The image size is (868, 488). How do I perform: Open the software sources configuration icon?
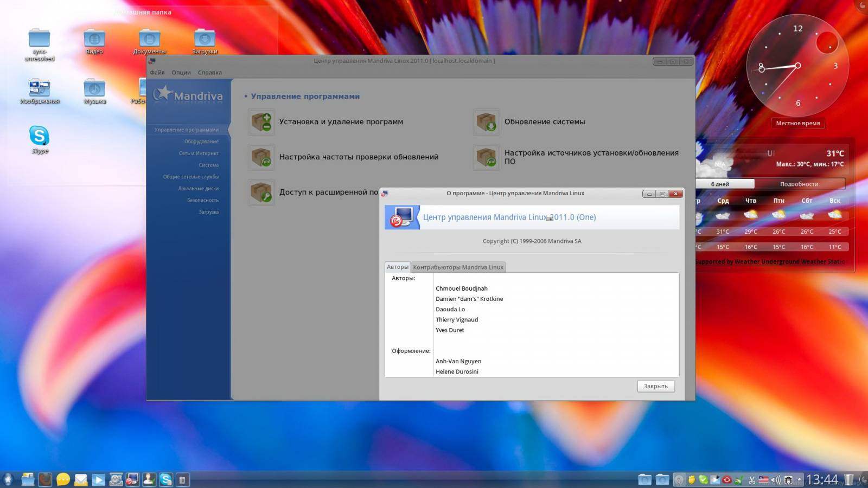(487, 157)
